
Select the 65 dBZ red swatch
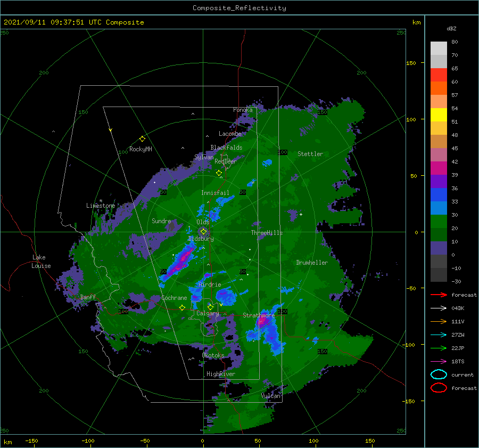click(439, 75)
